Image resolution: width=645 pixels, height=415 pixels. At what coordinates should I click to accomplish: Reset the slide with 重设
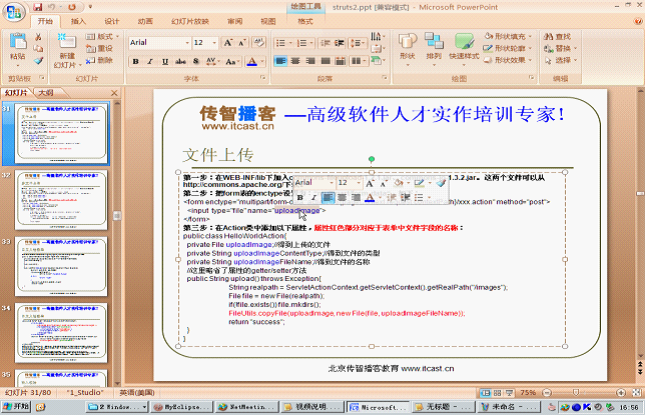pyautogui.click(x=99, y=49)
